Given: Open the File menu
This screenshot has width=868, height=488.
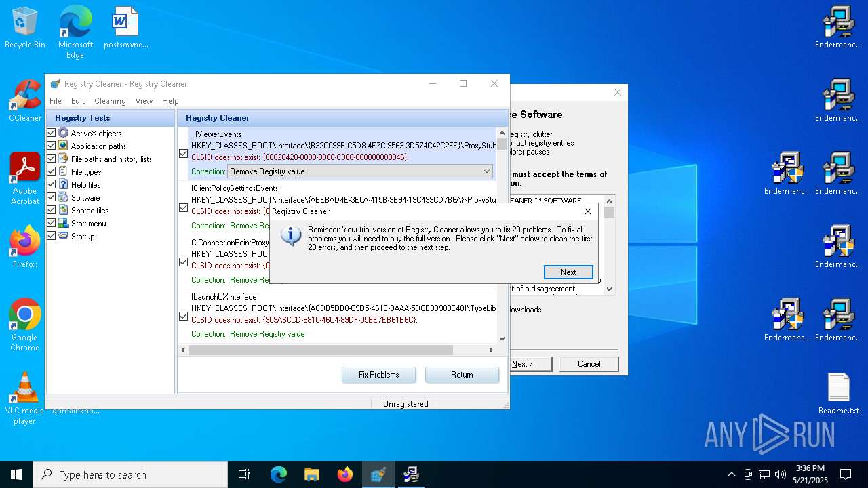Looking at the screenshot, I should point(56,100).
